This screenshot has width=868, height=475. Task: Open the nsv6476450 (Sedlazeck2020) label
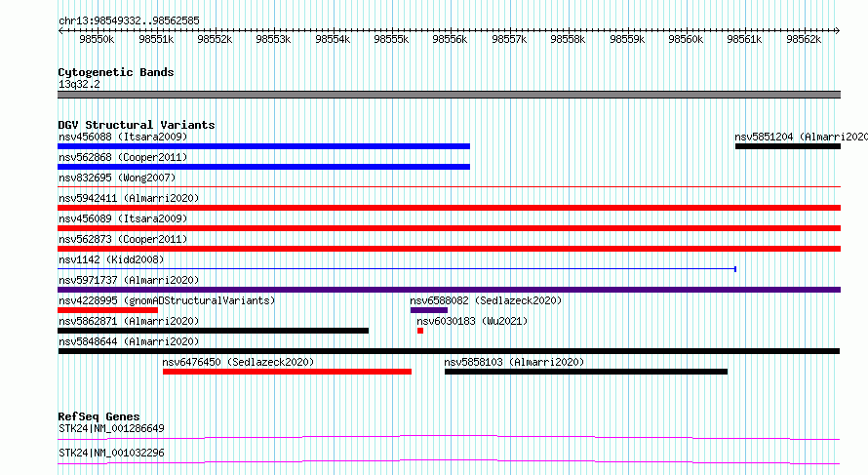coord(238,362)
